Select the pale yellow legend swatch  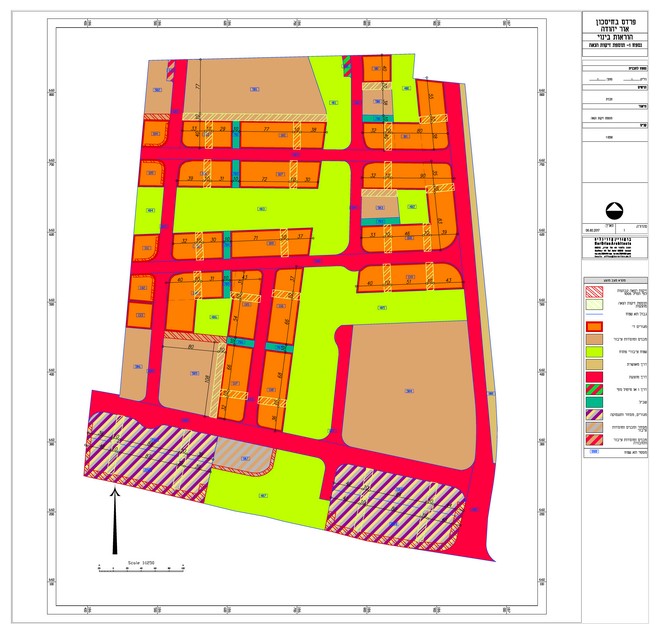click(594, 301)
